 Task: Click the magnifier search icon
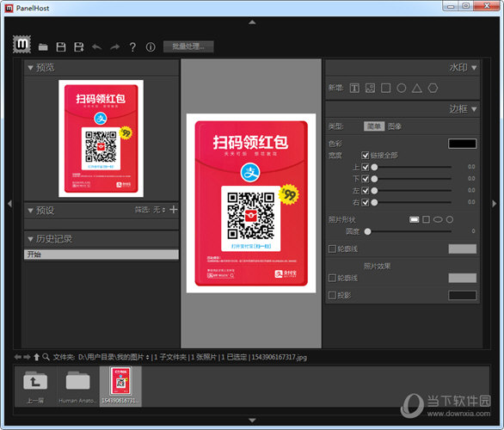point(46,357)
